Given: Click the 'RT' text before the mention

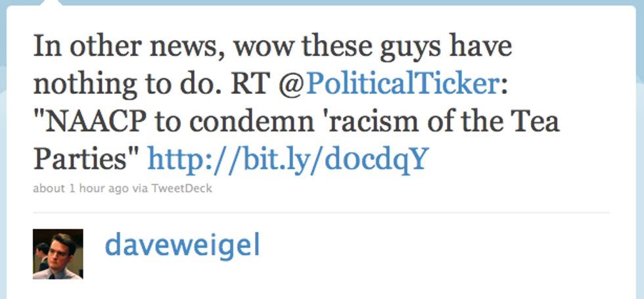Looking at the screenshot, I should pos(253,83).
